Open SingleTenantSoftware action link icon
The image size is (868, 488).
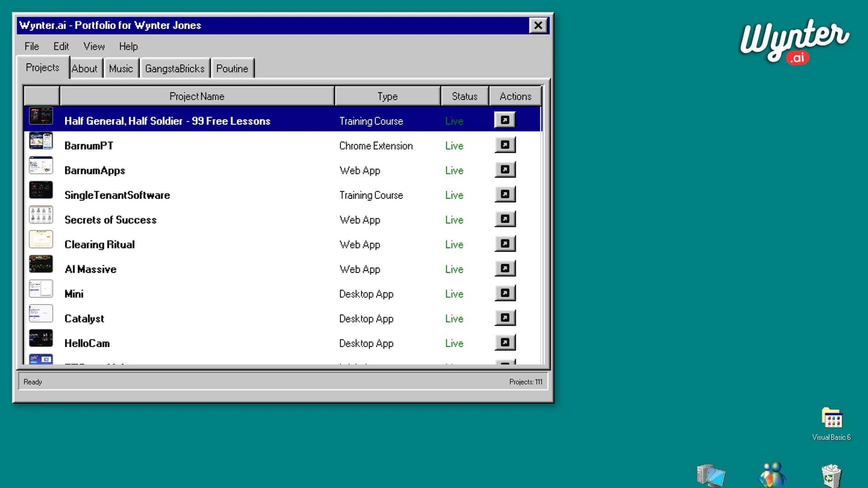click(505, 194)
